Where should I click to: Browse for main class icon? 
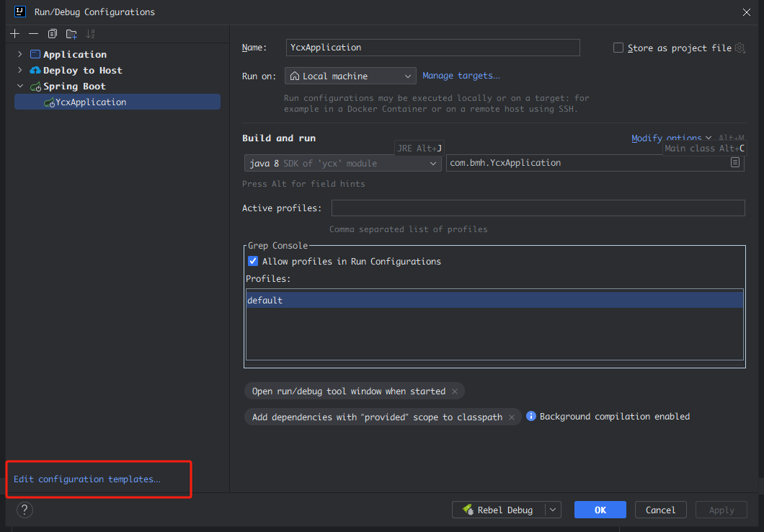click(735, 162)
